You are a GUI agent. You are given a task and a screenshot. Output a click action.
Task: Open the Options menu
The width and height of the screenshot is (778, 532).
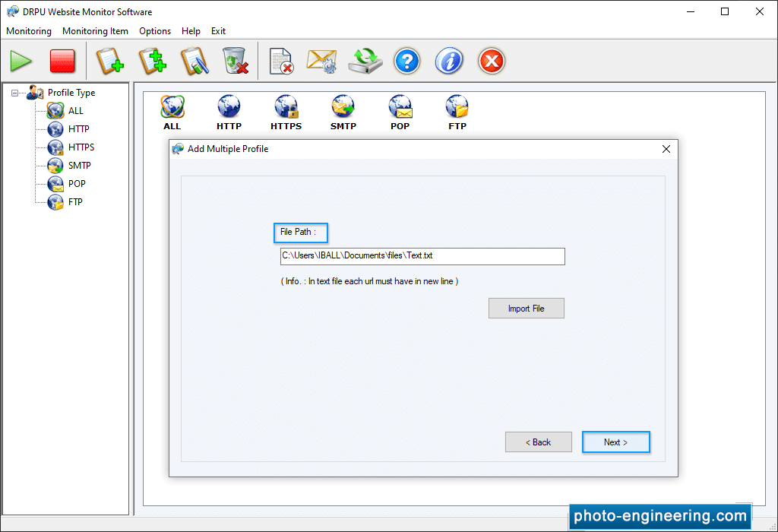tap(155, 30)
